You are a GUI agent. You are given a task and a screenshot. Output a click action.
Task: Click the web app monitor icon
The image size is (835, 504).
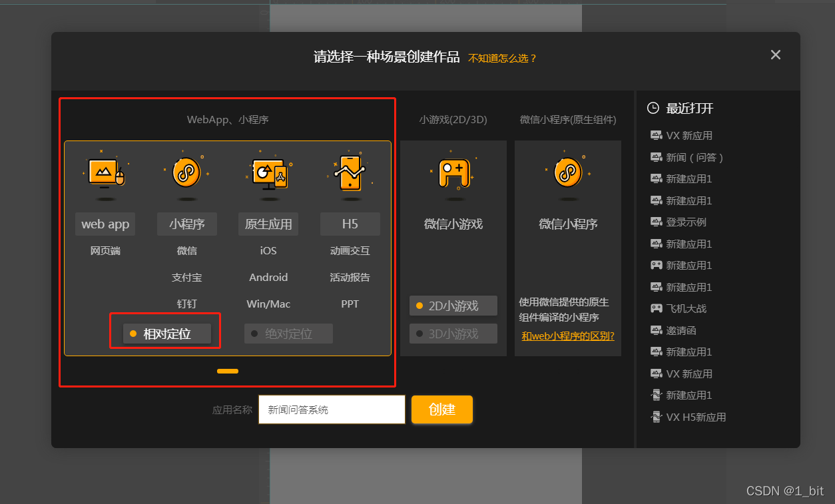[x=105, y=173]
